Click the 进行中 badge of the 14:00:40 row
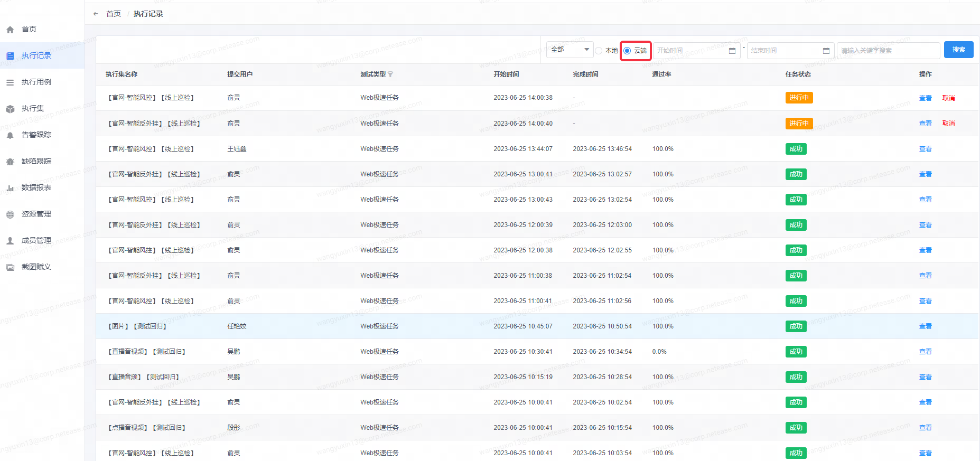This screenshot has height=461, width=980. tap(799, 123)
